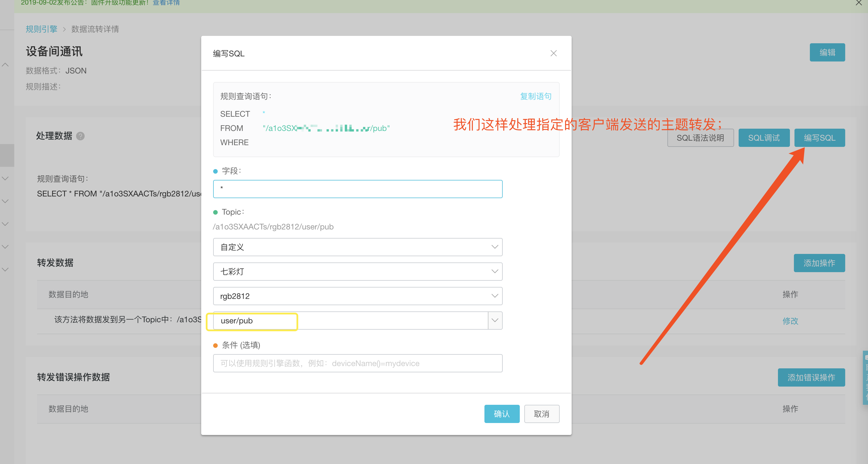Viewport: 868px width, 464px height.
Task: Click 添加错误操作 to add error handling
Action: (x=811, y=377)
